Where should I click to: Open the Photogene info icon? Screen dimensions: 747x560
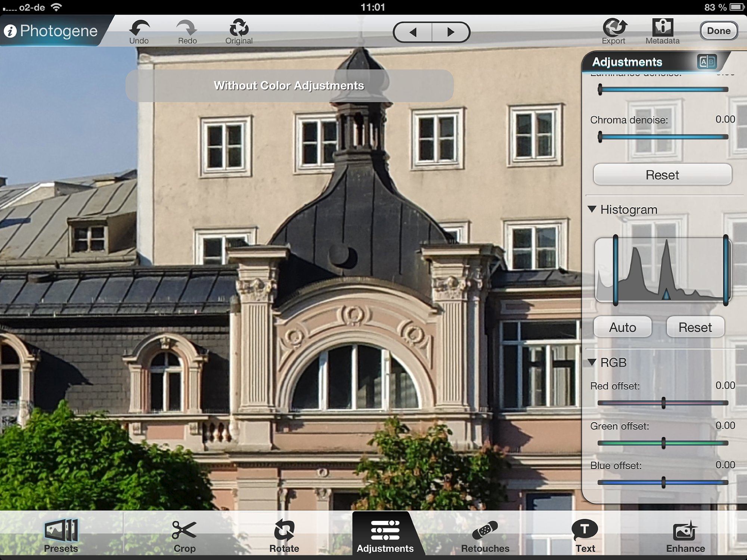point(10,31)
